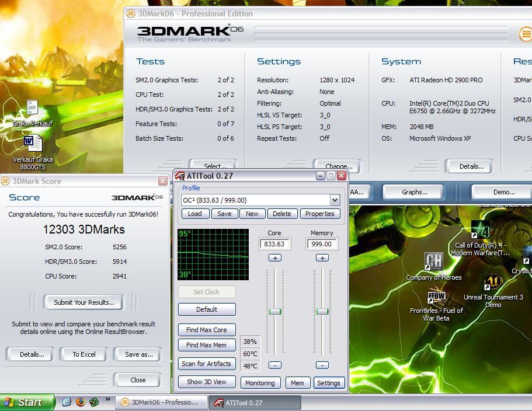Image resolution: width=532 pixels, height=411 pixels.
Task: Click Show 3D View button
Action: pyautogui.click(x=207, y=382)
